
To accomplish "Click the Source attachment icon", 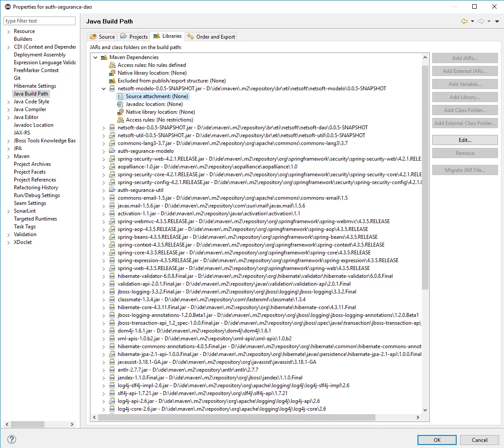I will point(120,96).
